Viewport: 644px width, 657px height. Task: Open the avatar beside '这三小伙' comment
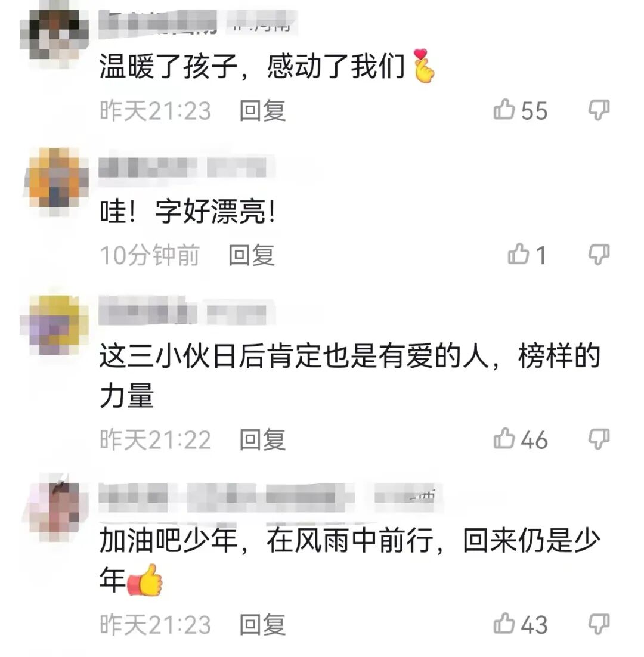click(x=54, y=325)
